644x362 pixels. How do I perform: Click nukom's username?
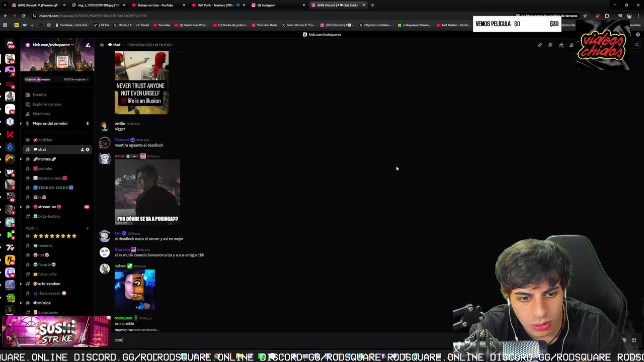coord(120,266)
